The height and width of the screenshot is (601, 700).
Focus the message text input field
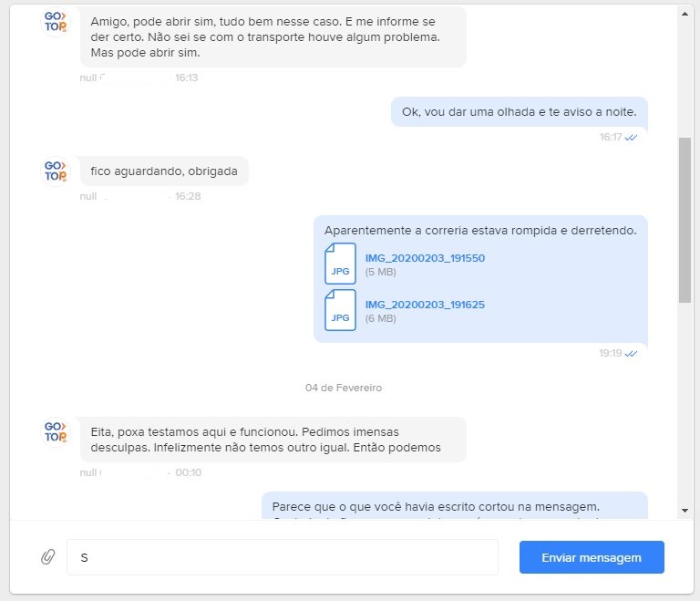[x=283, y=557]
